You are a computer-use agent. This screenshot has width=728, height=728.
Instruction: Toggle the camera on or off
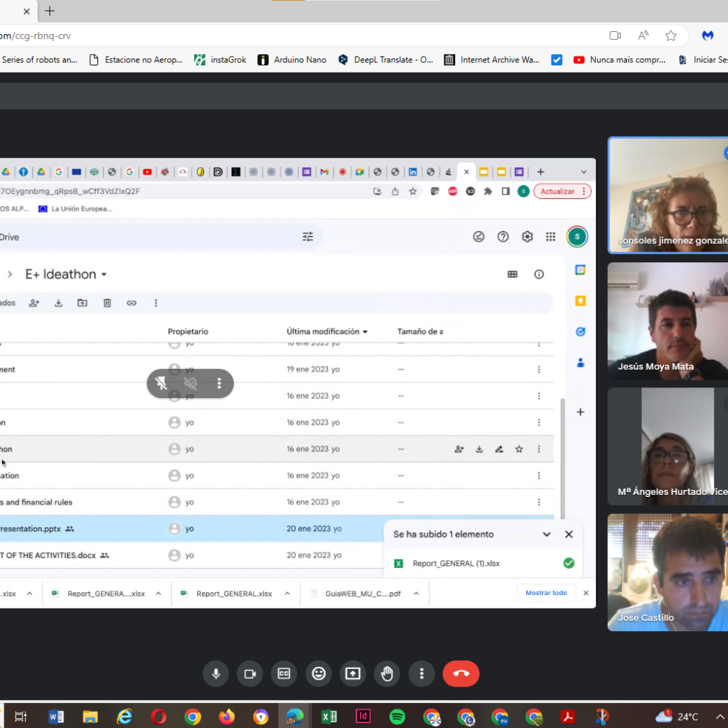coord(250,674)
